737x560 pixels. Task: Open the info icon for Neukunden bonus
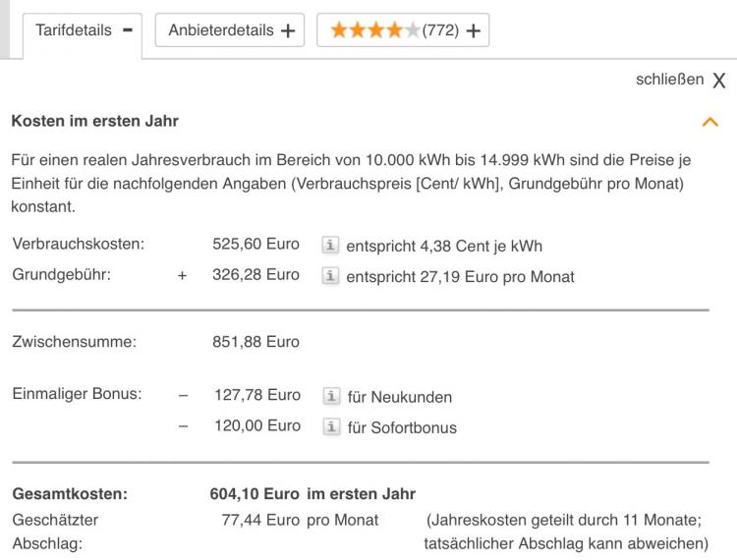click(331, 397)
